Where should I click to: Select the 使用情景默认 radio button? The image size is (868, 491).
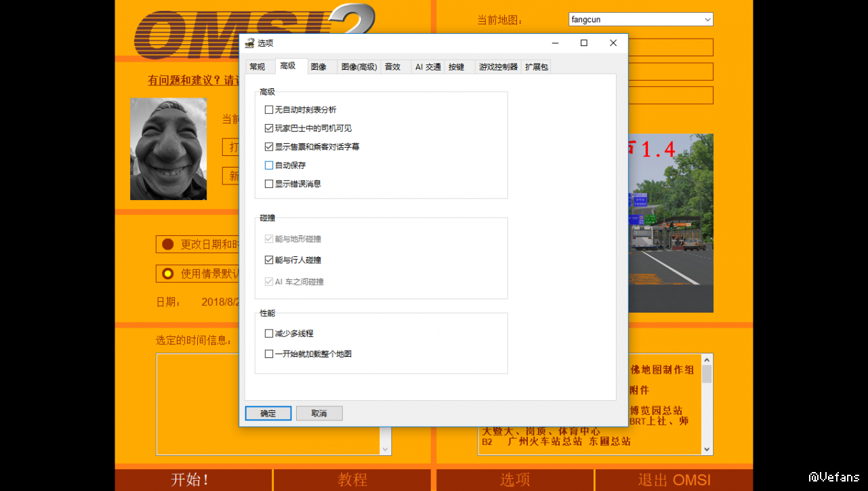[x=167, y=274]
